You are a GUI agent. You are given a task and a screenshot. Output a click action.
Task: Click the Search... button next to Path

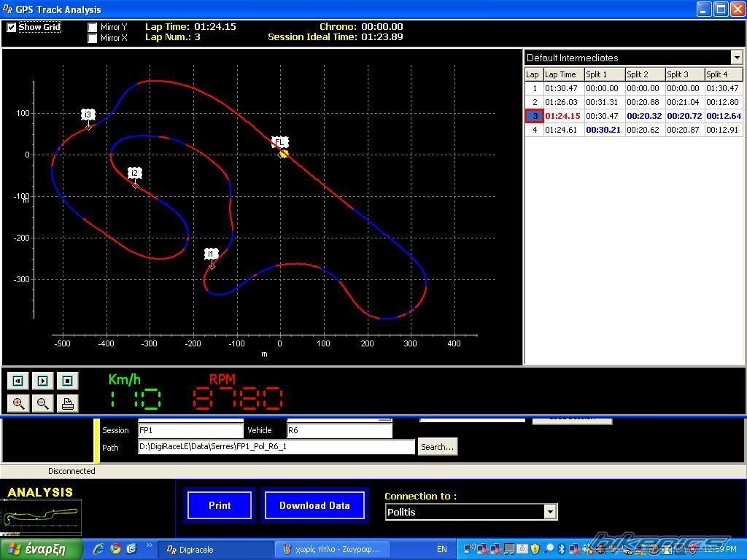(437, 447)
